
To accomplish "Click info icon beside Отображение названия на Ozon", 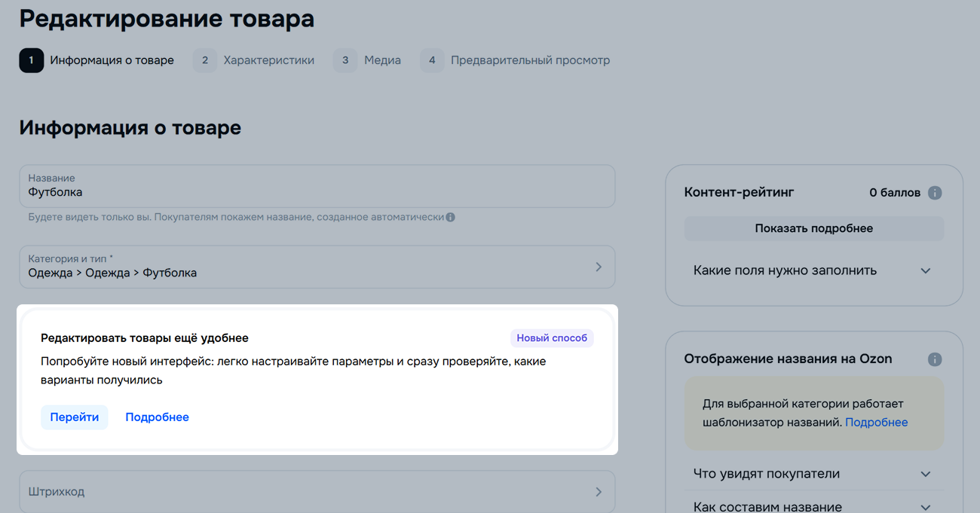I will [x=935, y=359].
